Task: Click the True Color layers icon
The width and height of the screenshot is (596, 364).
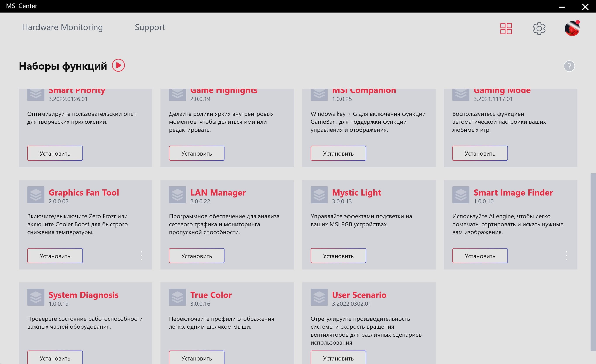Action: point(177,297)
